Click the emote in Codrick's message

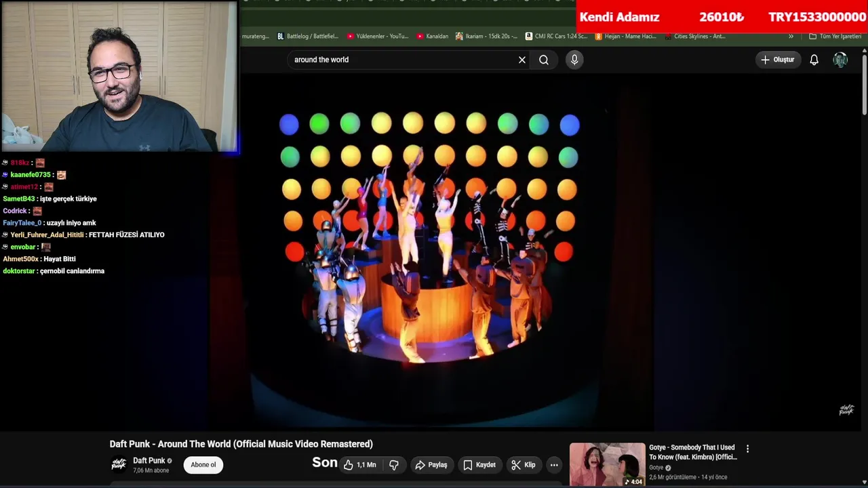pyautogui.click(x=37, y=211)
